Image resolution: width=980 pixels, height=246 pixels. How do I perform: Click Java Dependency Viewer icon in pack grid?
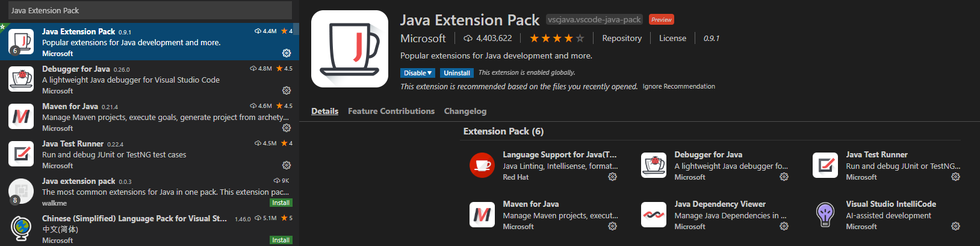pos(654,215)
